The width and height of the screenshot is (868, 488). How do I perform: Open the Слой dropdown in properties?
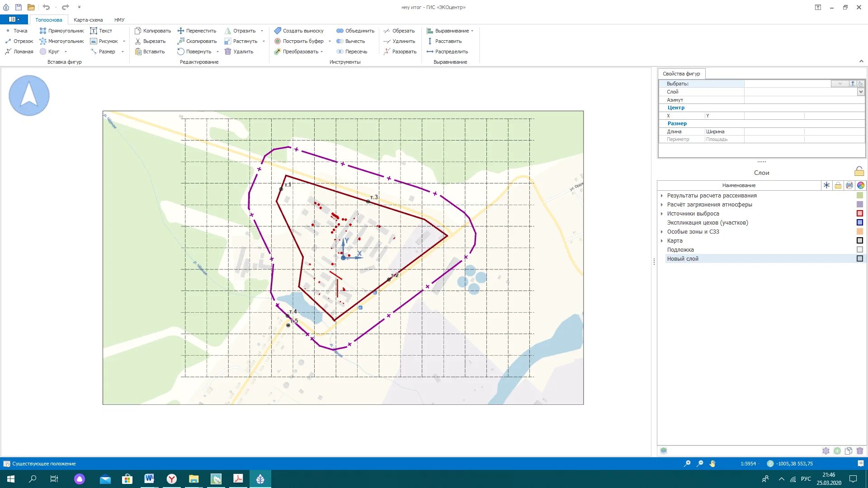click(x=861, y=92)
